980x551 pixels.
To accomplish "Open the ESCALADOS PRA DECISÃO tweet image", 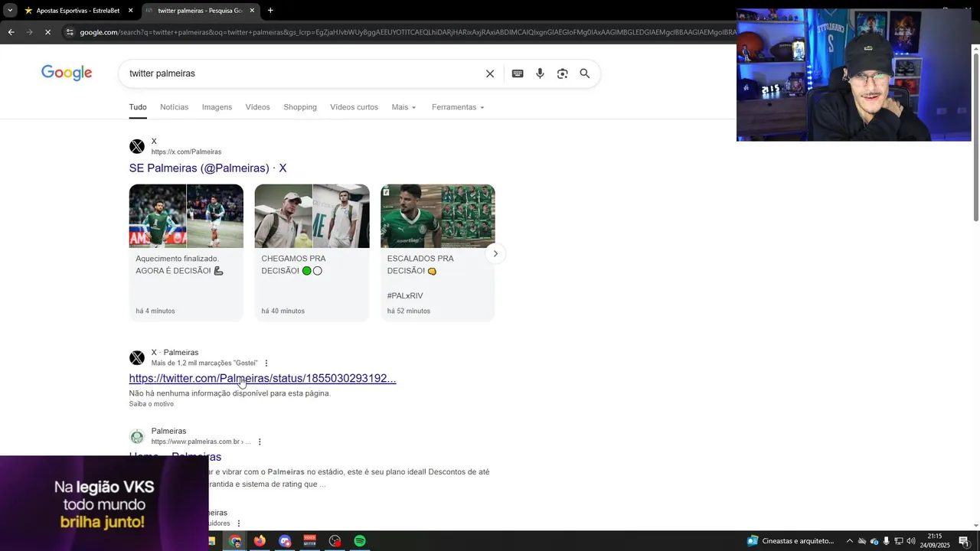I will tap(437, 216).
